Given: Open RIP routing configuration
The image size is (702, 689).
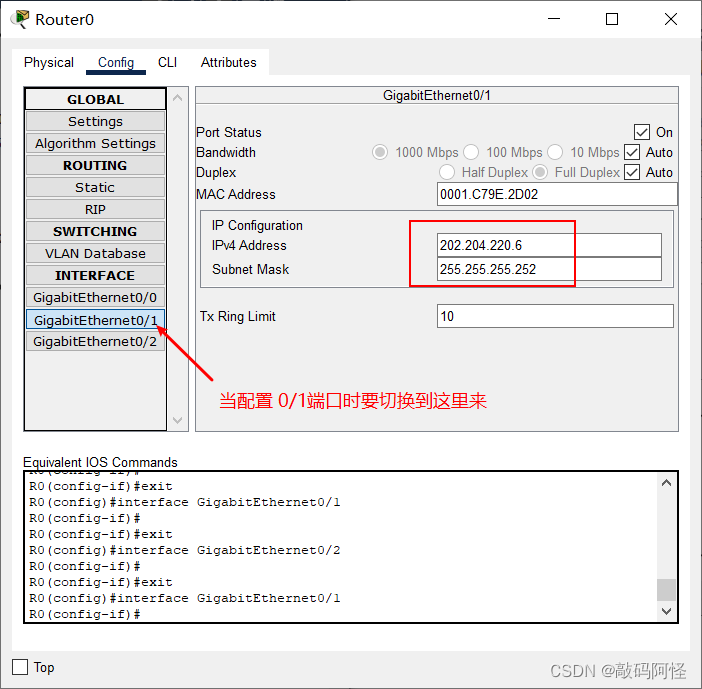Looking at the screenshot, I should click(95, 209).
